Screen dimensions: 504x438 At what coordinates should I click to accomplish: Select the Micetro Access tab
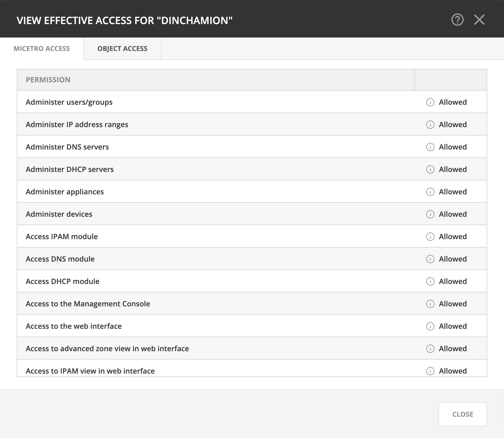point(42,49)
